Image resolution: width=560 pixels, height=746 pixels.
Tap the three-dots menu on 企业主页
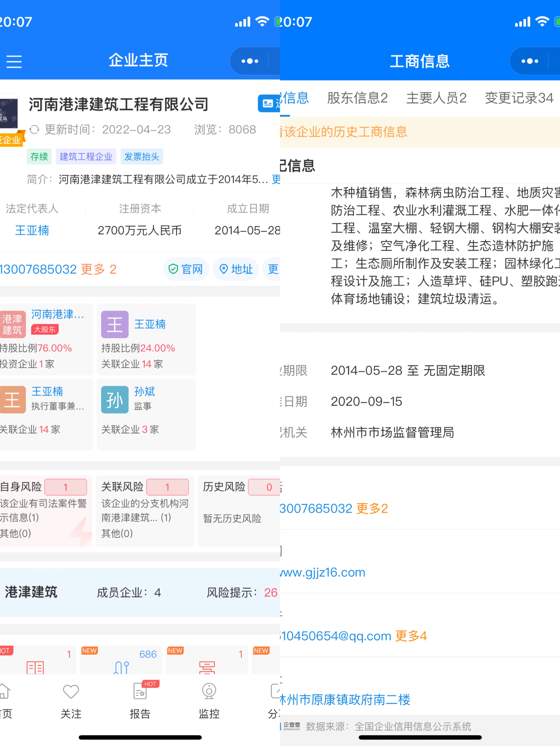point(250,61)
